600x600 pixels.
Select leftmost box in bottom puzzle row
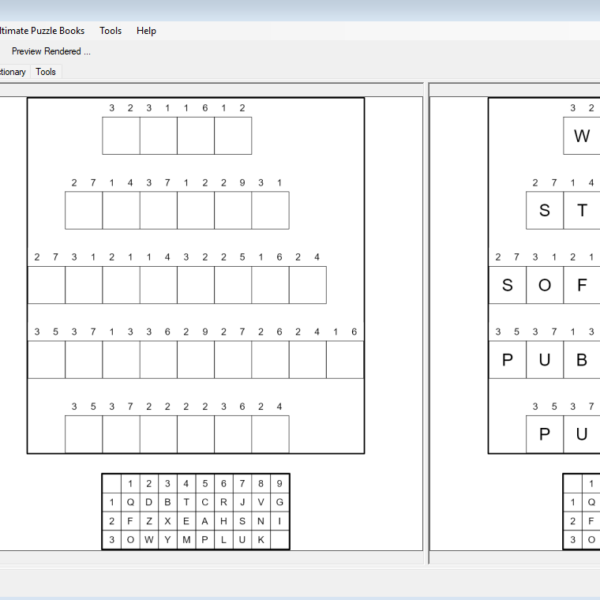pyautogui.click(x=84, y=434)
